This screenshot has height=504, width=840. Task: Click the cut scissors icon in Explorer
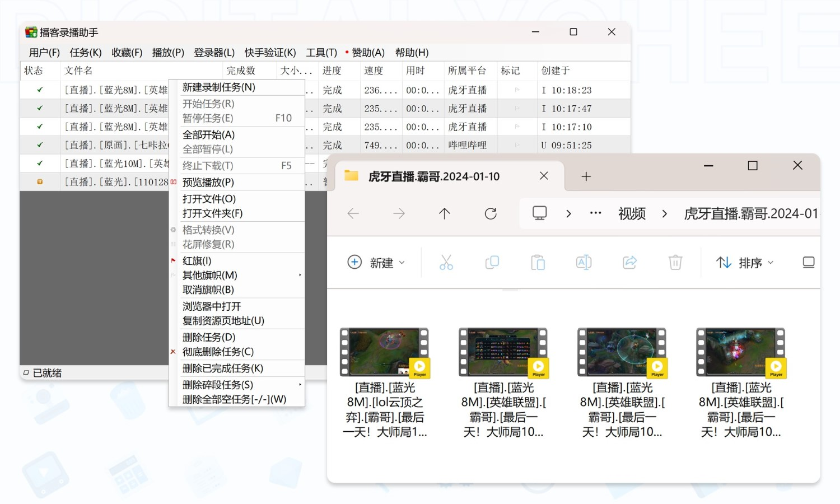(x=446, y=263)
